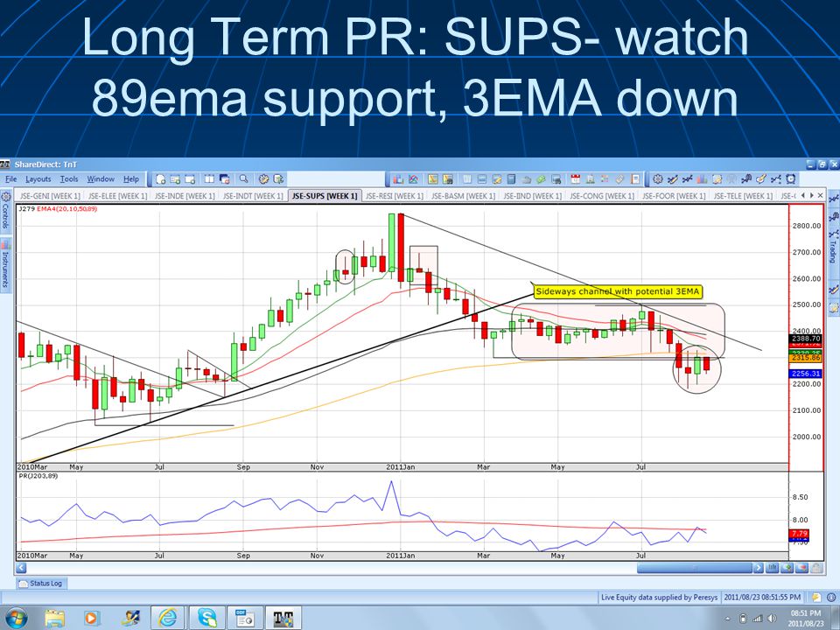The height and width of the screenshot is (630, 840).
Task: Click the status bar info icon
Action: tap(831, 597)
